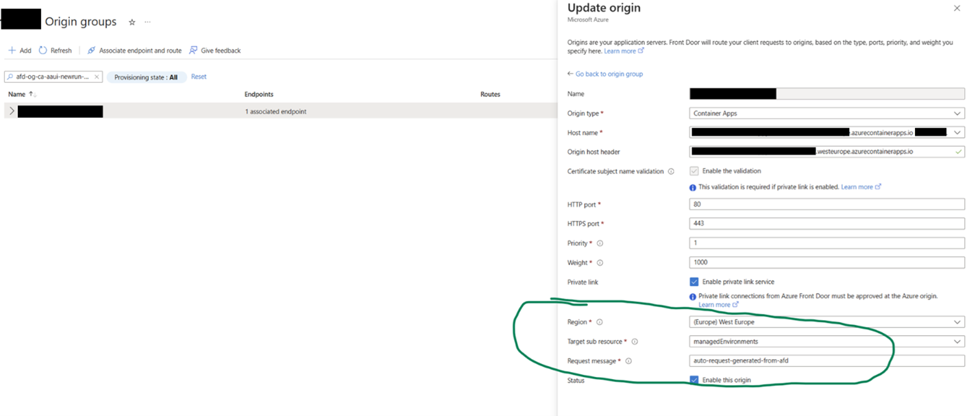
Task: Click the Request message input field
Action: click(x=826, y=360)
